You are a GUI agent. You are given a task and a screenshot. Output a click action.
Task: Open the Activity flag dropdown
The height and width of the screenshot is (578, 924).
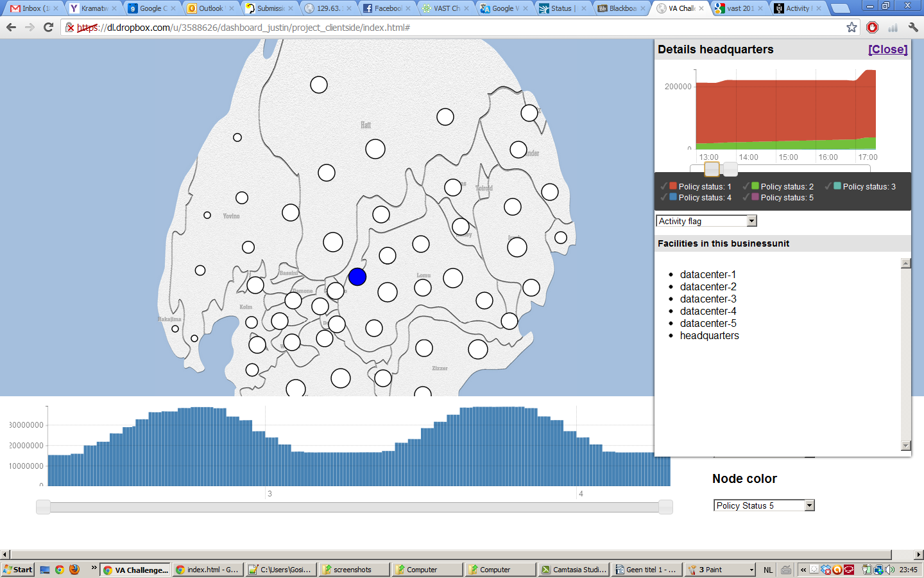point(706,221)
